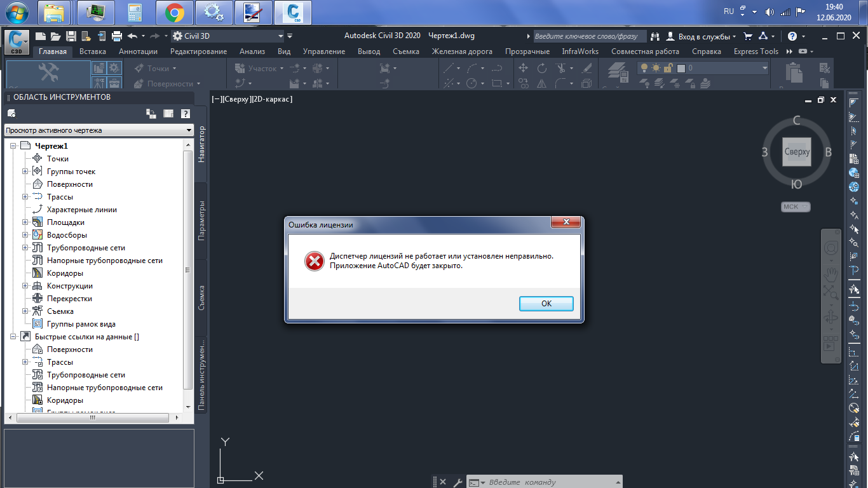Image resolution: width=868 pixels, height=488 pixels.
Task: Click the Help question mark in title bar
Action: [792, 36]
